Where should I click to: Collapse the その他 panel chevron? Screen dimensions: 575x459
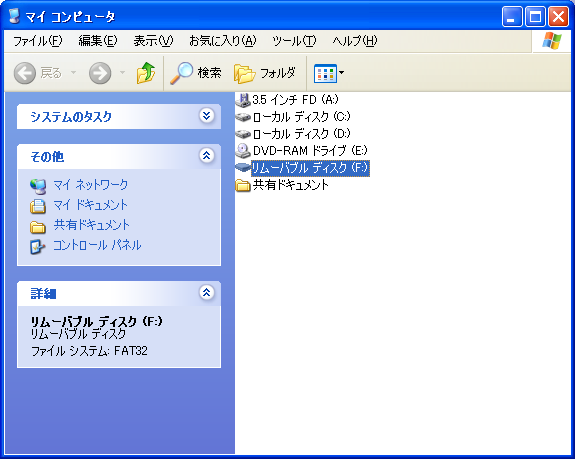206,155
